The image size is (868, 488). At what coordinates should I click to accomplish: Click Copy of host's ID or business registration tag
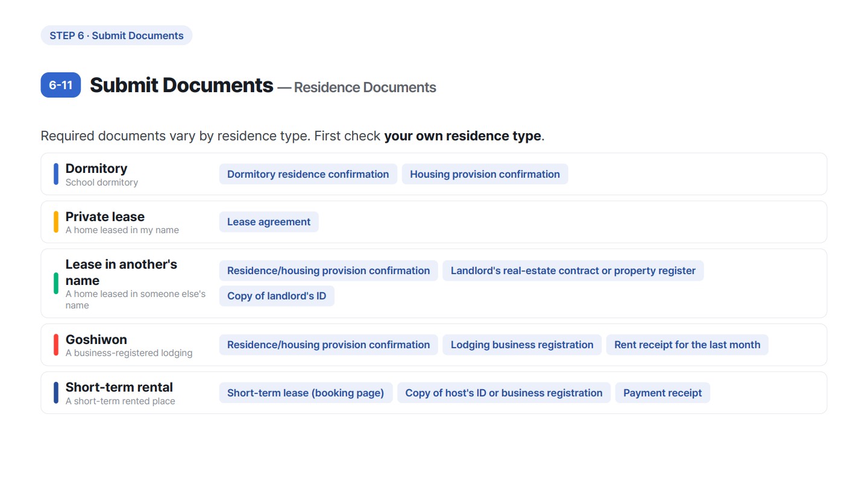coord(504,393)
